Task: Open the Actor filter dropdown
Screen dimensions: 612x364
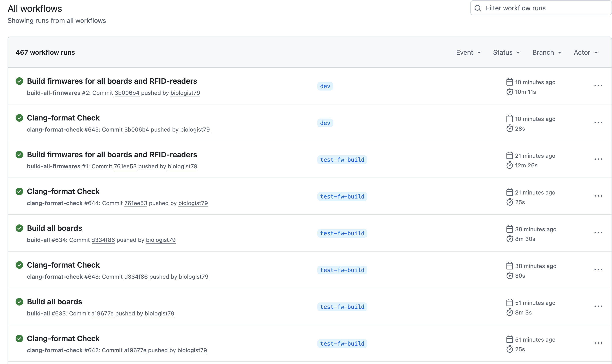Action: click(x=586, y=53)
